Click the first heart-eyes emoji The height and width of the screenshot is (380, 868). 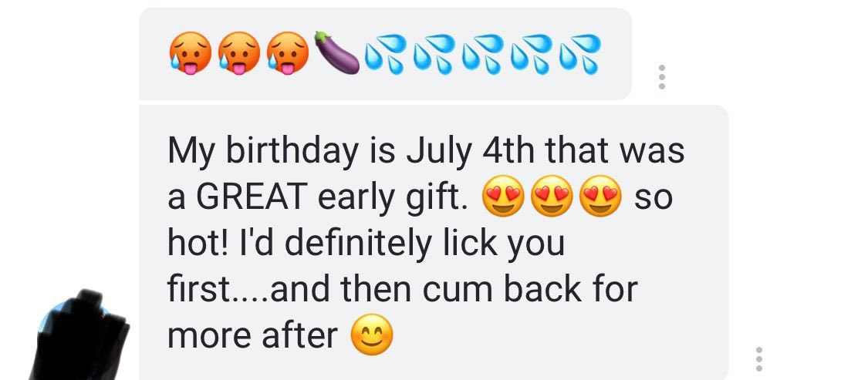click(x=503, y=197)
